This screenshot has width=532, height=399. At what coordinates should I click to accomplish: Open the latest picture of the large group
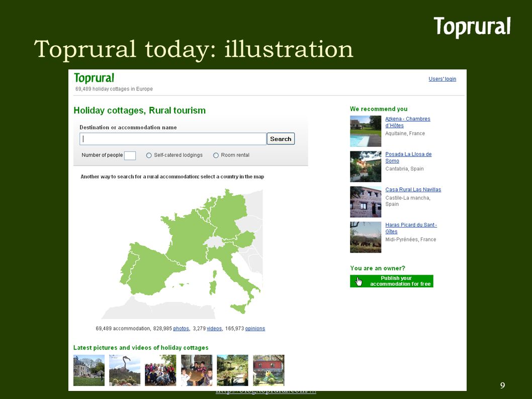(160, 370)
